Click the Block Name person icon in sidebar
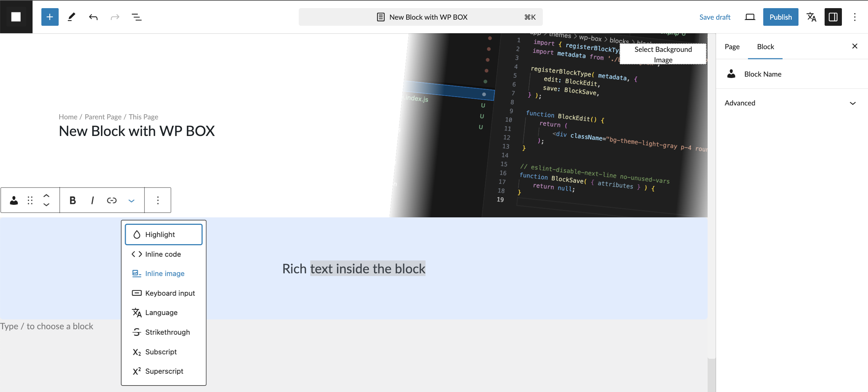The width and height of the screenshot is (868, 392). [731, 74]
